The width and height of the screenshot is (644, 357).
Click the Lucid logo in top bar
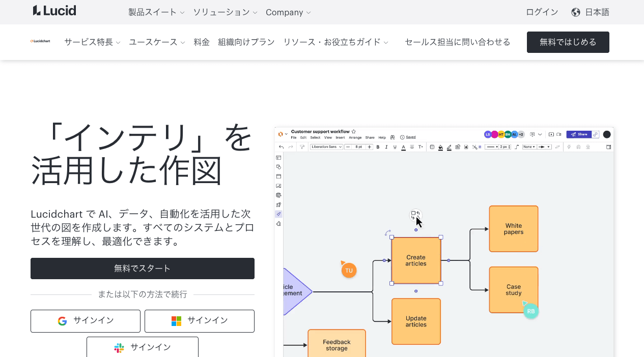tap(54, 10)
